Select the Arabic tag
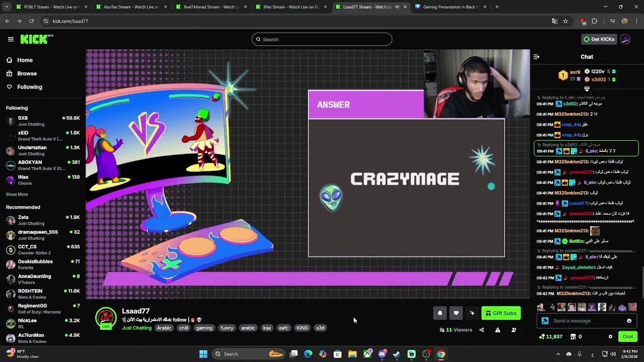Screen dimensions: 644x362 point(164,328)
